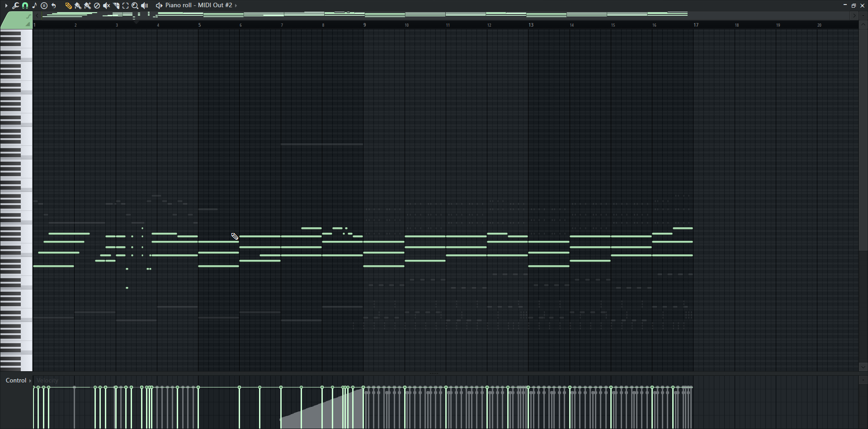Expand the MIDI Out #2 target channel arrow
The image size is (868, 429).
tap(236, 5)
